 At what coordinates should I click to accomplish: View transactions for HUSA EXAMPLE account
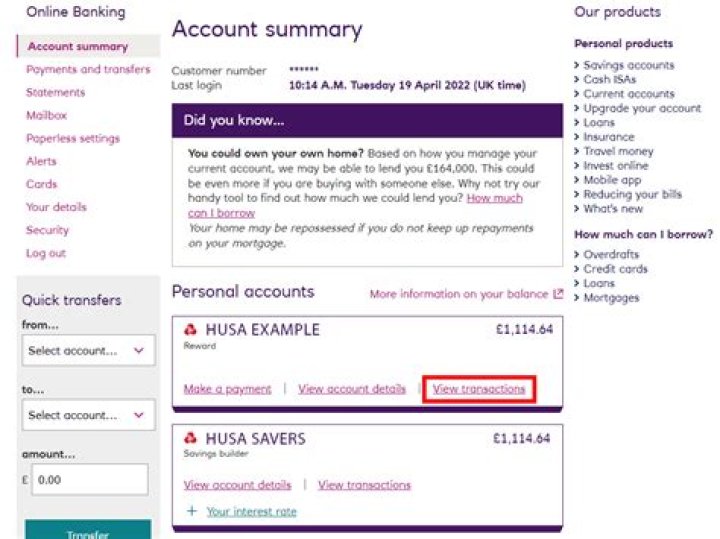479,389
